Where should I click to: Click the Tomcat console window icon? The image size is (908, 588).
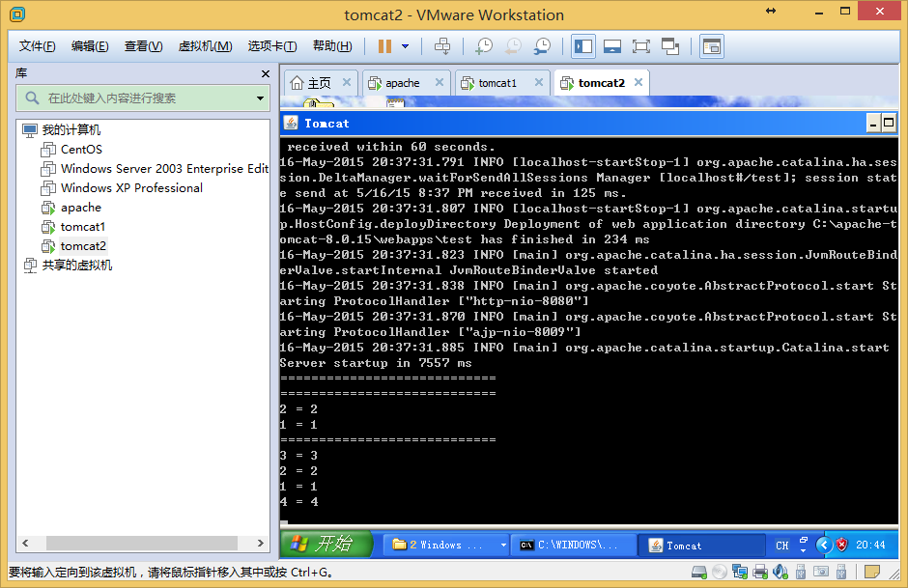click(292, 123)
